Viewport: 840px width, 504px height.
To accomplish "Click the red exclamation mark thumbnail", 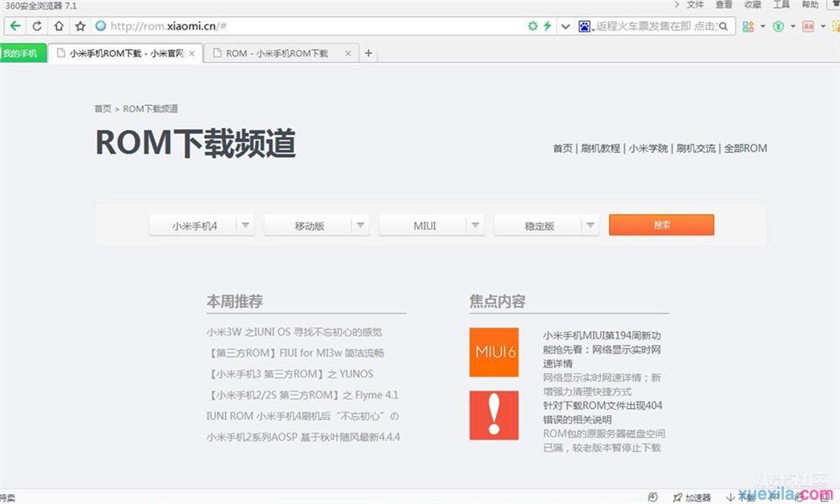I will [494, 416].
